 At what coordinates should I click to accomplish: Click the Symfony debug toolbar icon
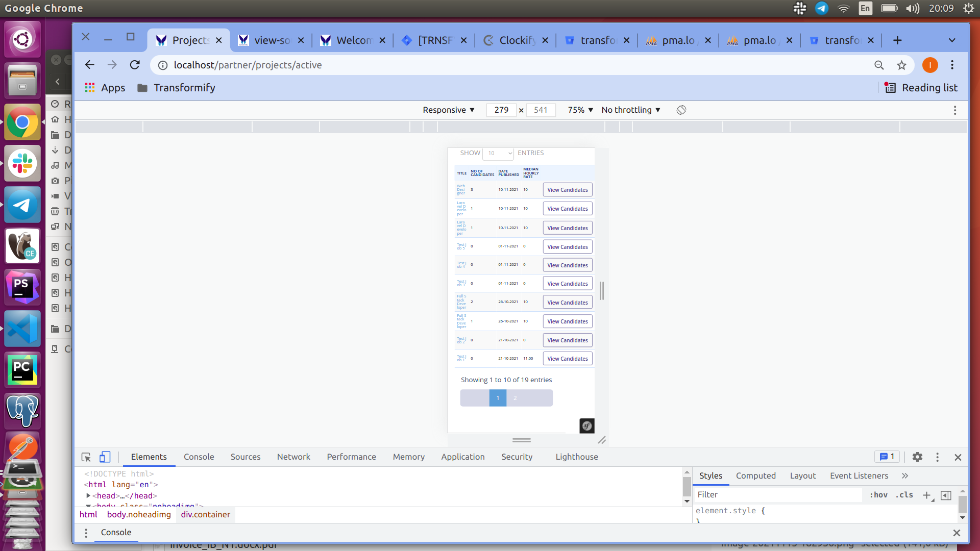[x=586, y=425]
